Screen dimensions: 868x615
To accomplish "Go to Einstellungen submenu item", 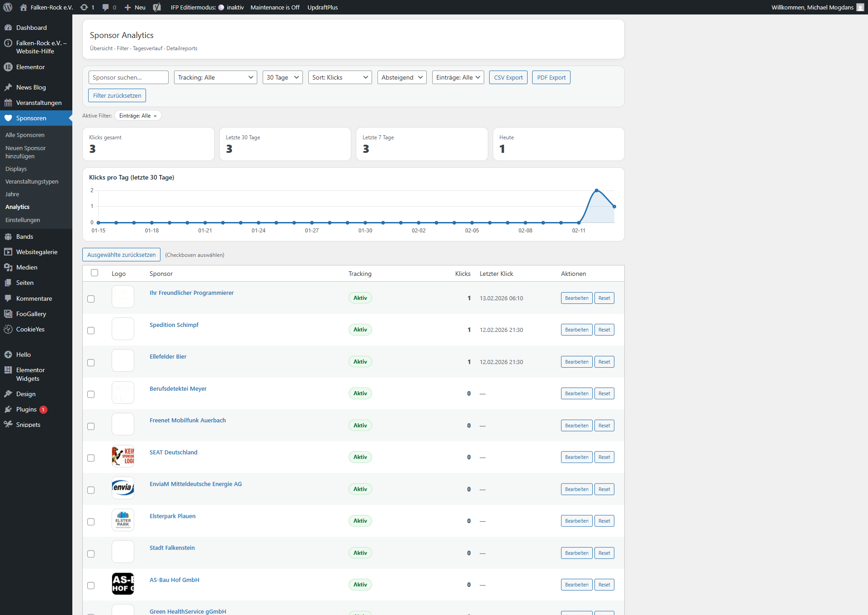I will [23, 220].
